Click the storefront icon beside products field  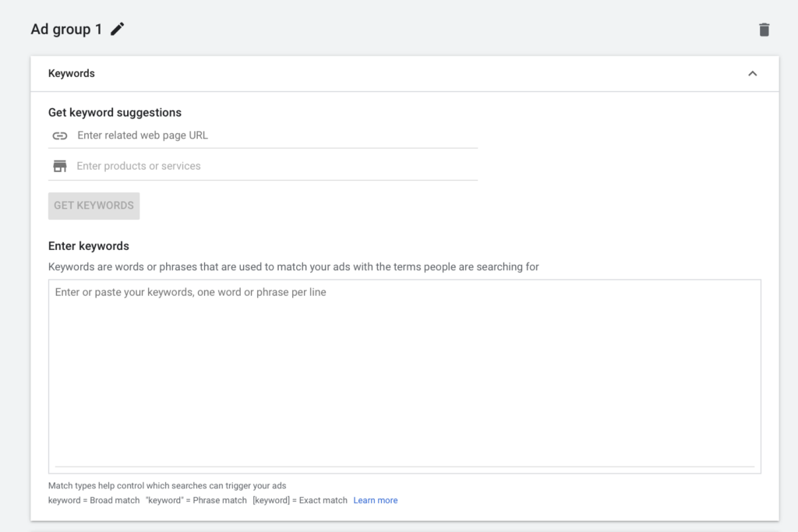pos(60,167)
